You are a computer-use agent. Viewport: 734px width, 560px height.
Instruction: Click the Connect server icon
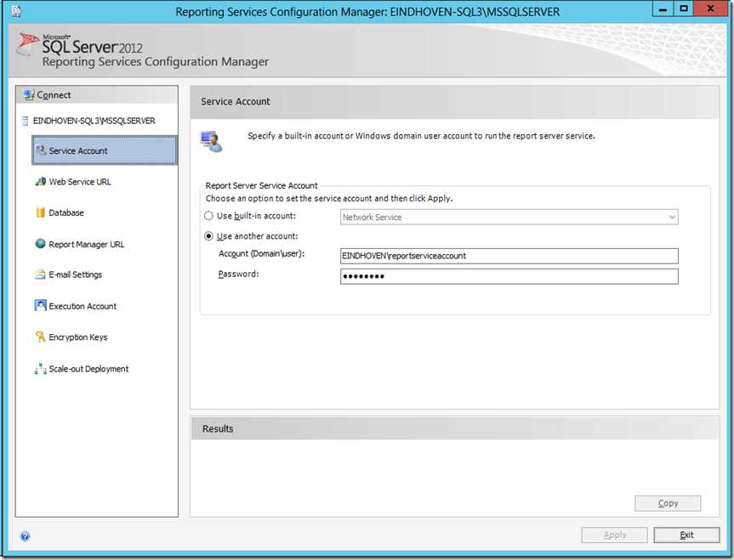[29, 95]
